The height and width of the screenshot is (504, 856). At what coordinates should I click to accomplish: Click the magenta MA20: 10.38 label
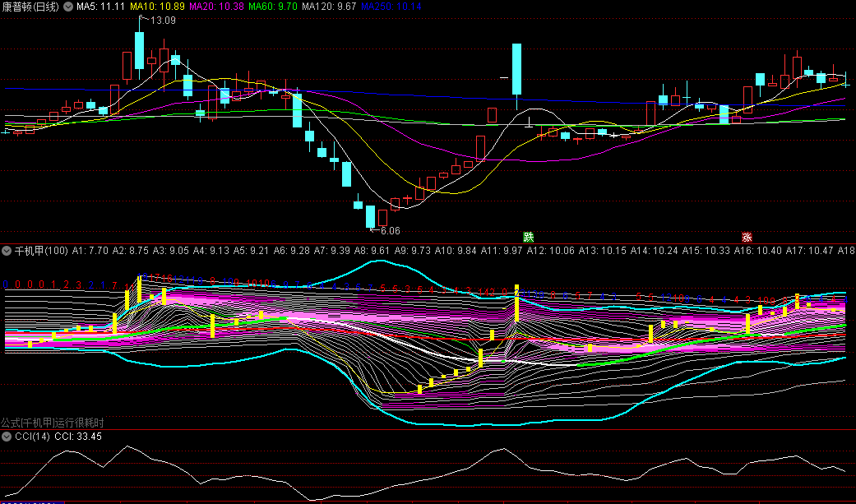(216, 7)
